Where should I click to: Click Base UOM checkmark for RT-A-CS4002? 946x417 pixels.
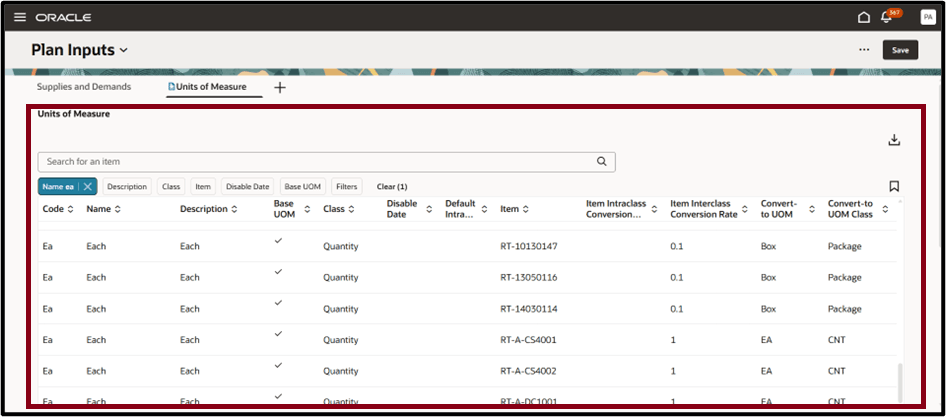point(278,365)
